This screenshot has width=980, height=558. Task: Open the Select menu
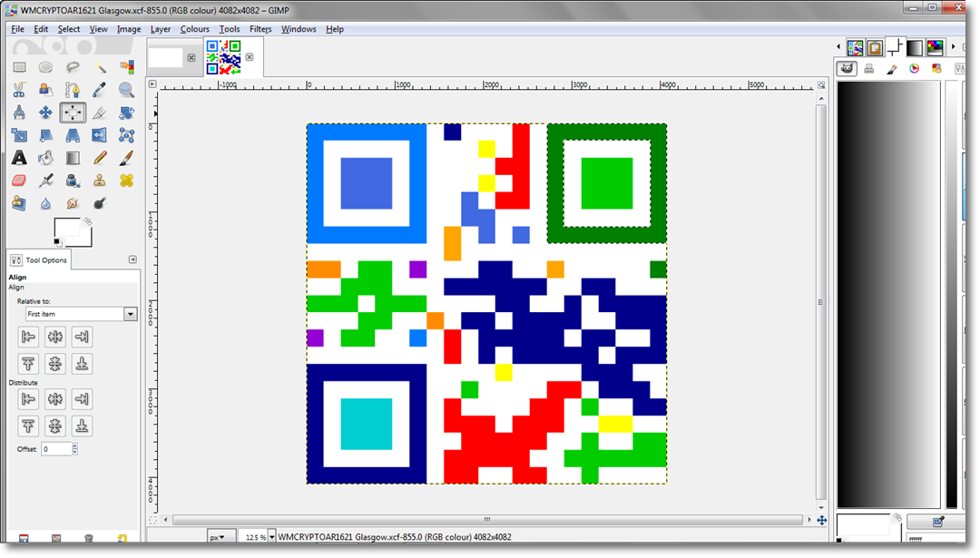click(69, 29)
